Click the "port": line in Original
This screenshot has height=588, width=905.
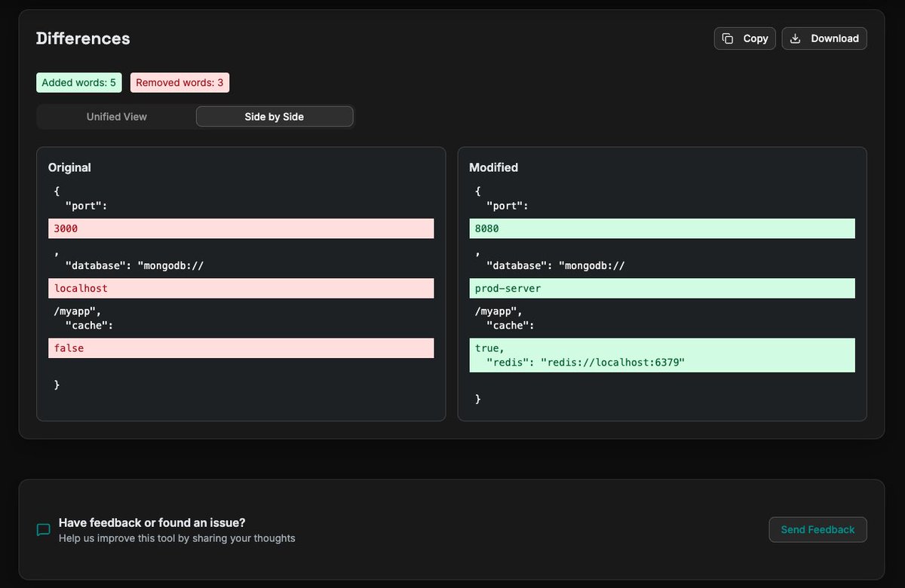point(87,206)
